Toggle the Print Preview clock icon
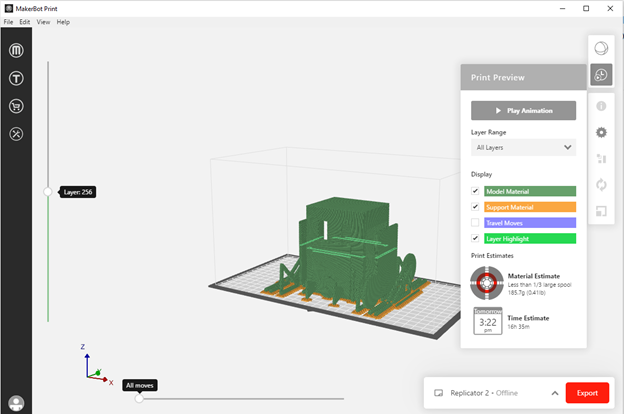624x414 pixels. tap(601, 75)
